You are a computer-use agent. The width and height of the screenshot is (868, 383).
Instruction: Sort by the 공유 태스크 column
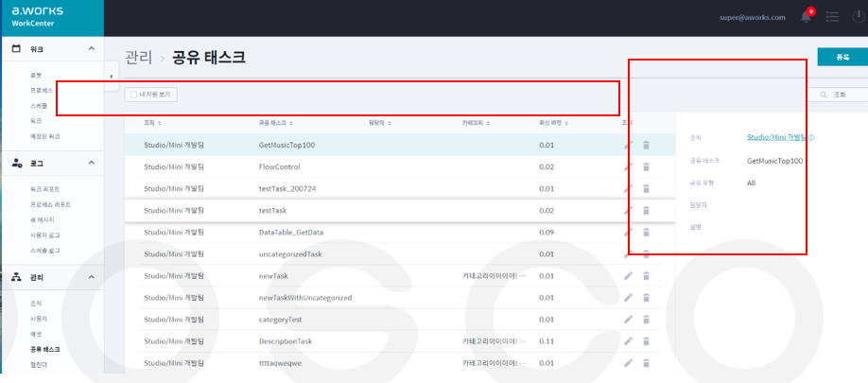click(276, 123)
